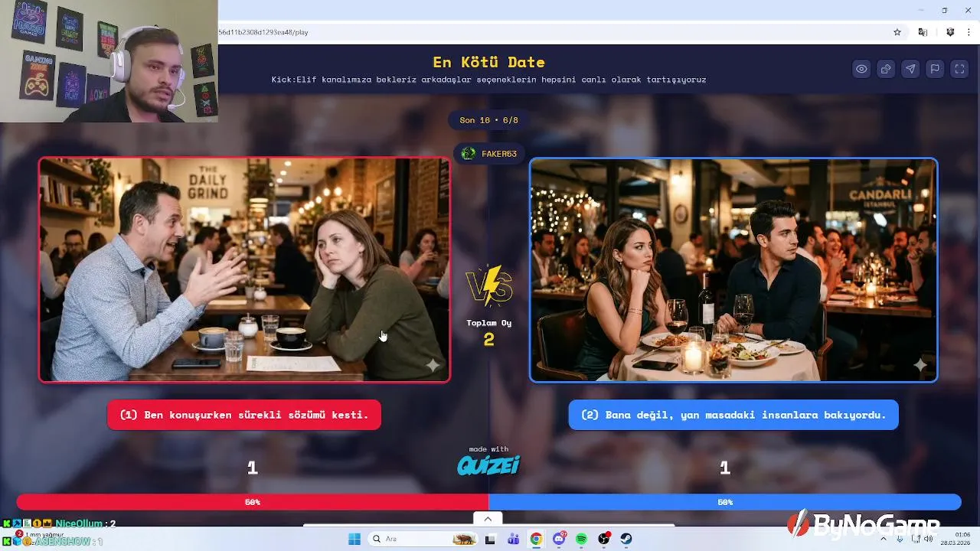Open Spotify from the taskbar
Viewport: 980px width, 551px height.
pos(581,539)
